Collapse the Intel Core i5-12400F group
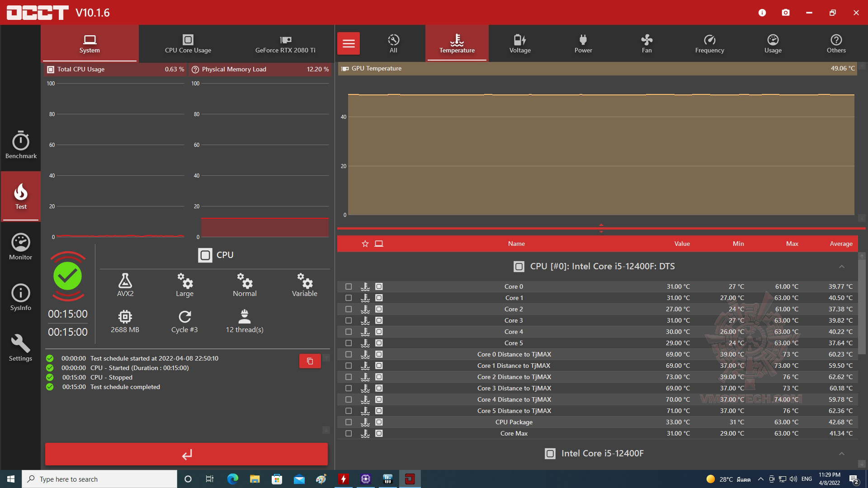 [842, 454]
